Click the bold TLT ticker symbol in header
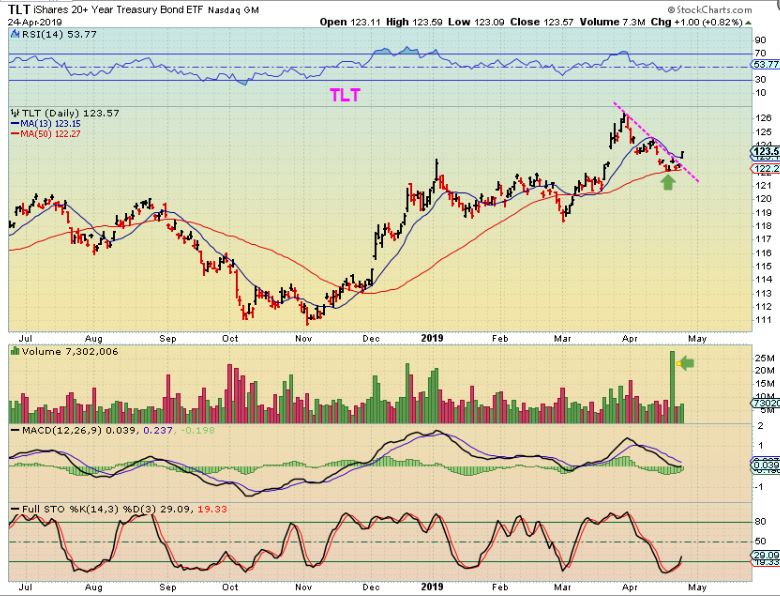The width and height of the screenshot is (780, 596). point(19,9)
